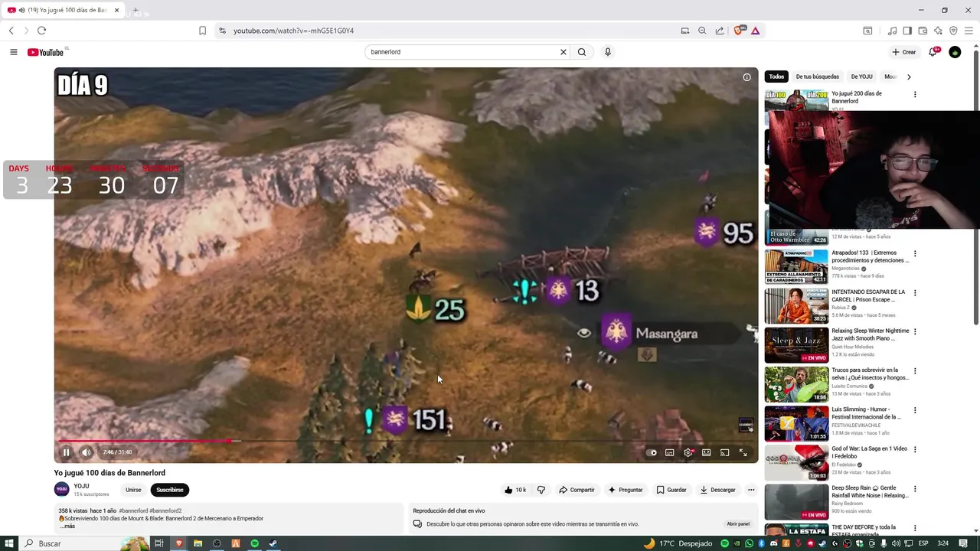Viewport: 980px width, 551px height.
Task: Open Brave Shields lion icon
Action: (739, 31)
